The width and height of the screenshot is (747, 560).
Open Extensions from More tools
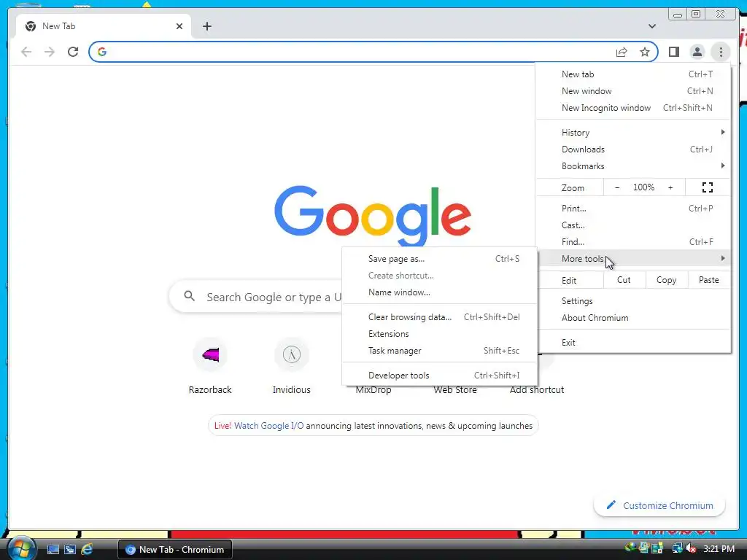(440, 334)
